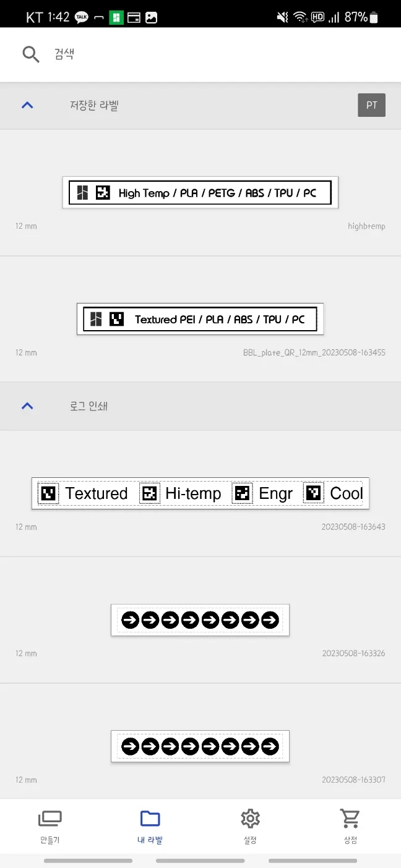Tap the search magnifier icon
401x868 pixels.
pos(30,54)
